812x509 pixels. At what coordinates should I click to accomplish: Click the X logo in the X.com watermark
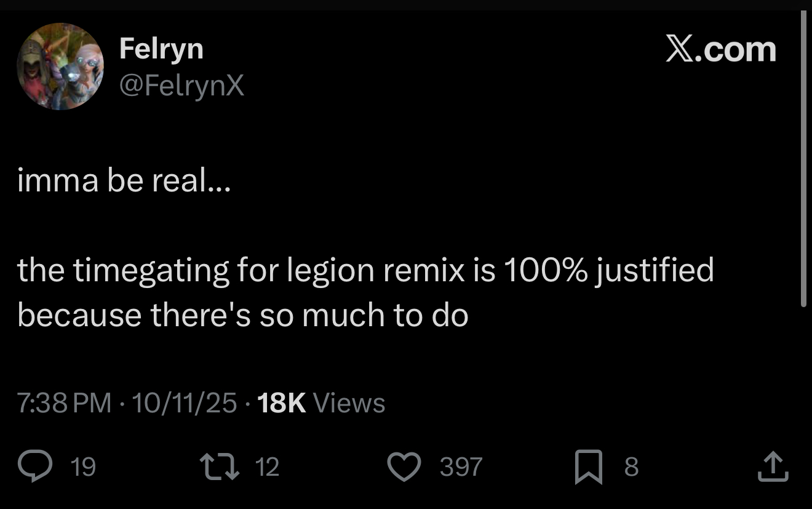pyautogui.click(x=679, y=49)
